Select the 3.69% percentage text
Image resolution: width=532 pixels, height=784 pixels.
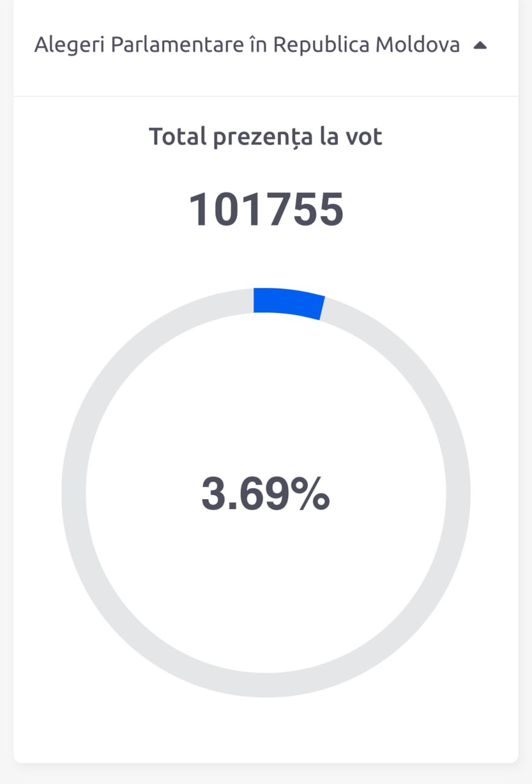pyautogui.click(x=266, y=494)
